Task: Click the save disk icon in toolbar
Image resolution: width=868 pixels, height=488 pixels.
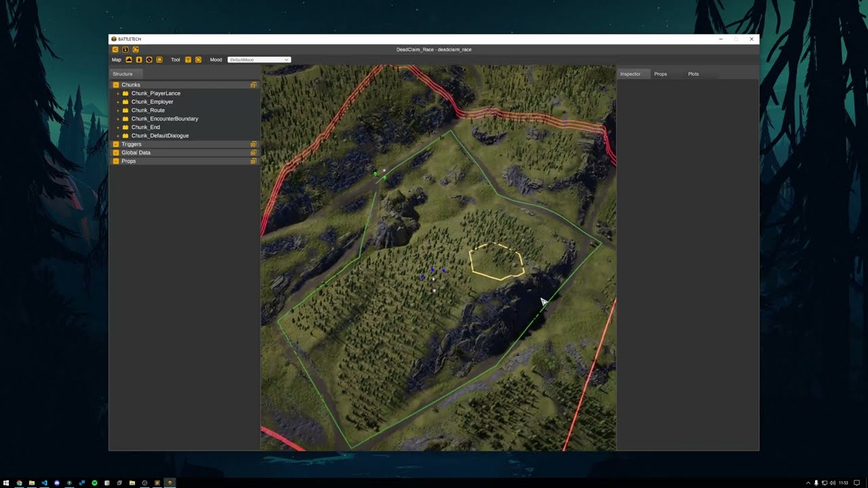Action: 125,49
